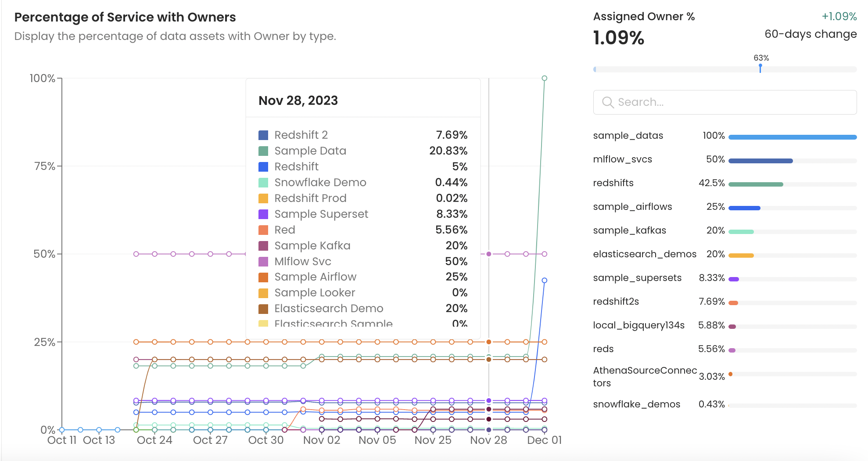Select the sample_kafkas list item

629,230
